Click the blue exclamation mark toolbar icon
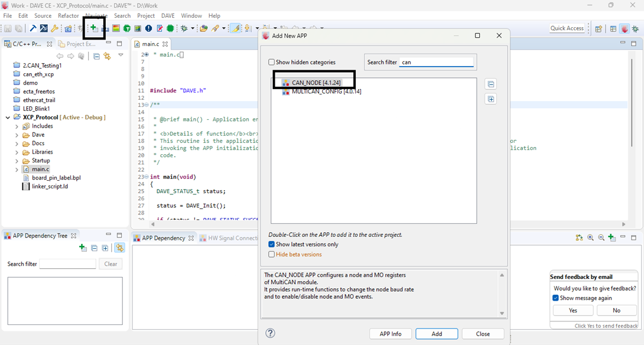Screen dimensions: 644x345 (x=148, y=28)
